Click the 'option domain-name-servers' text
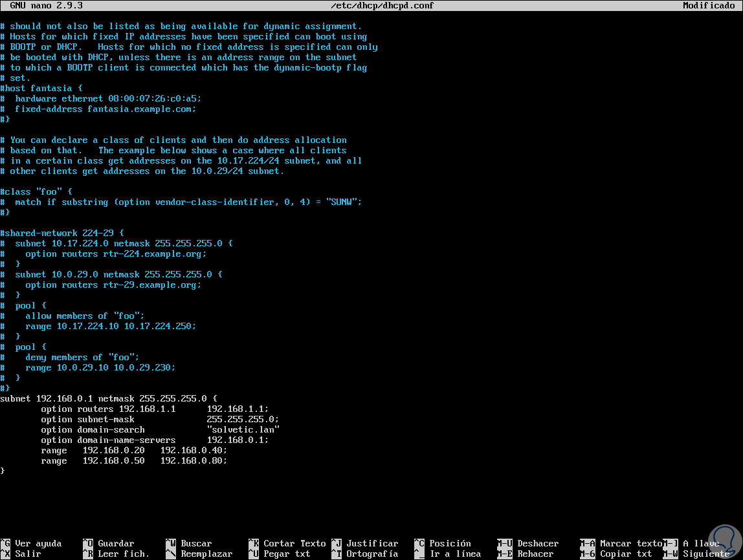 108,440
